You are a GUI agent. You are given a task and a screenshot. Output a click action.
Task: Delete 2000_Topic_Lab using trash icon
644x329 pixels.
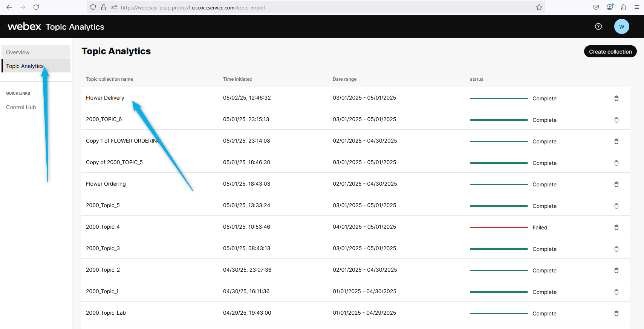tap(616, 313)
